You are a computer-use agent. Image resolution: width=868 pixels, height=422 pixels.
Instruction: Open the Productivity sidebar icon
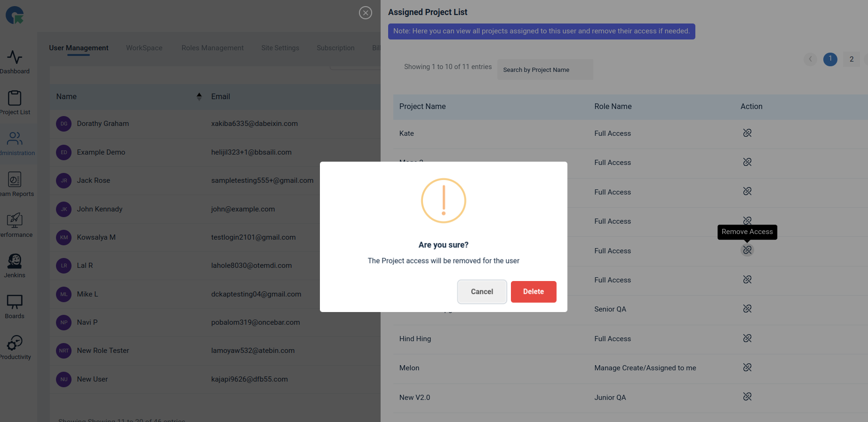tap(15, 348)
